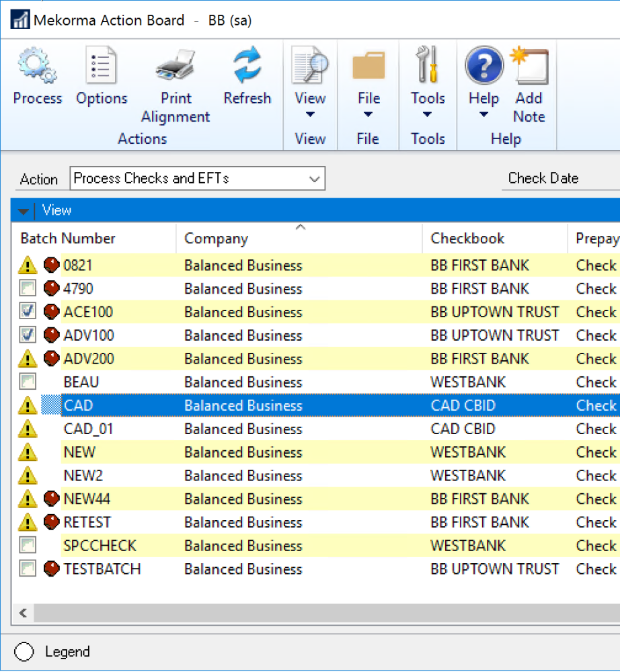Uncheck the ACE100 batch checkbox
The width and height of the screenshot is (620, 672).
coord(28,311)
